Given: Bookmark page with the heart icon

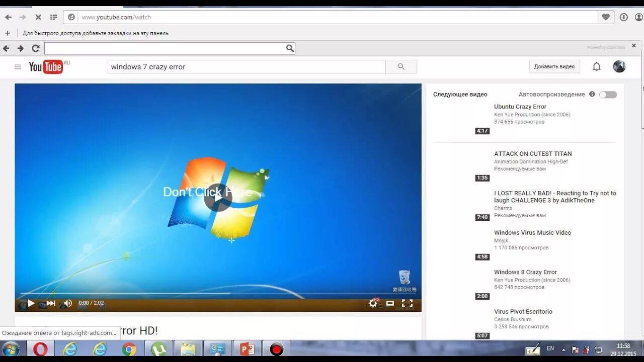Looking at the screenshot, I should (606, 17).
